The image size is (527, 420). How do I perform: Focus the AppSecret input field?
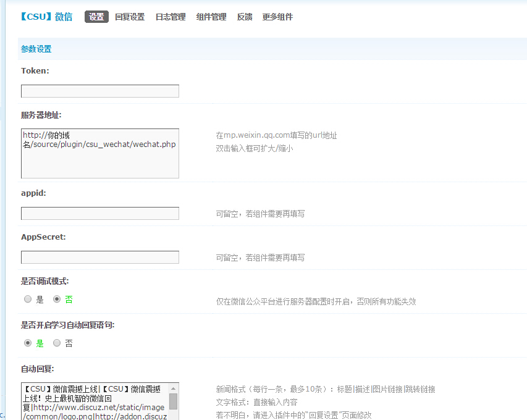point(100,258)
